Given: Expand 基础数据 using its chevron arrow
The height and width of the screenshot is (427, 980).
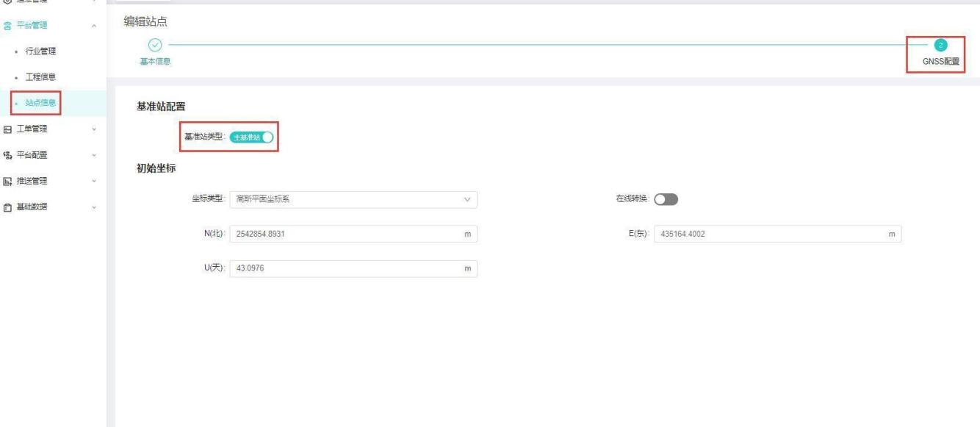Looking at the screenshot, I should 93,207.
